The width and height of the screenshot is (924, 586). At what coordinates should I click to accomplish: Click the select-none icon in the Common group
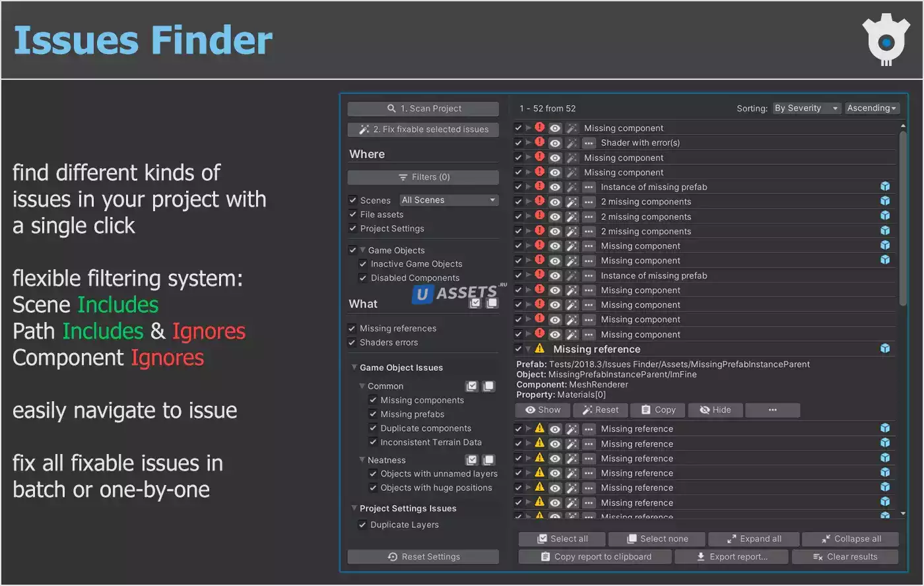point(488,386)
